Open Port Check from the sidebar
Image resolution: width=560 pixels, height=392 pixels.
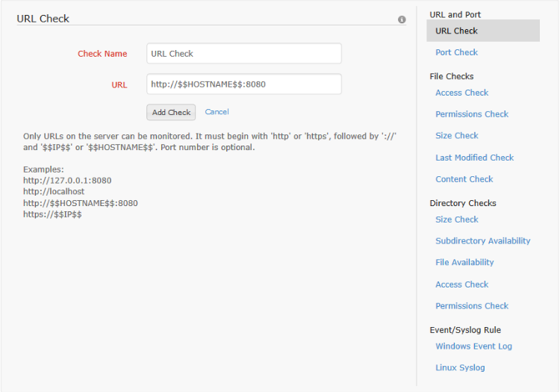(x=456, y=52)
